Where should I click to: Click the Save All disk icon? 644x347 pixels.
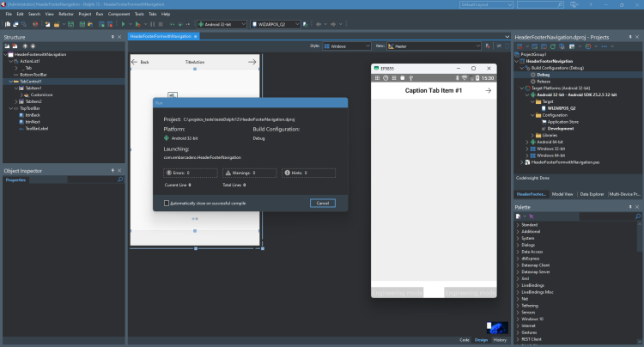coord(82,24)
